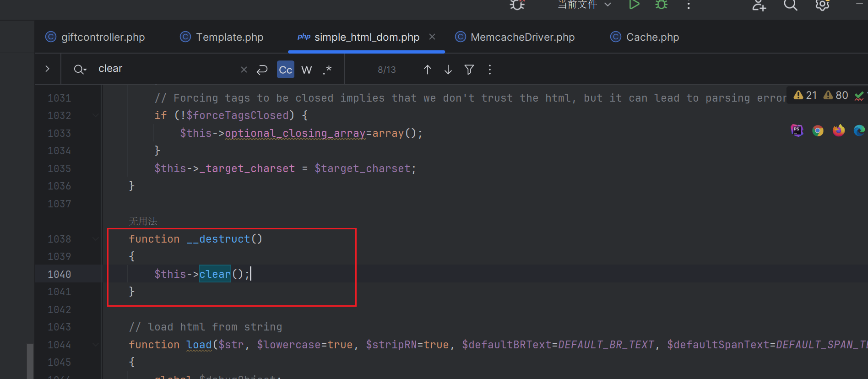Click the 21 warnings indicator

coord(805,95)
